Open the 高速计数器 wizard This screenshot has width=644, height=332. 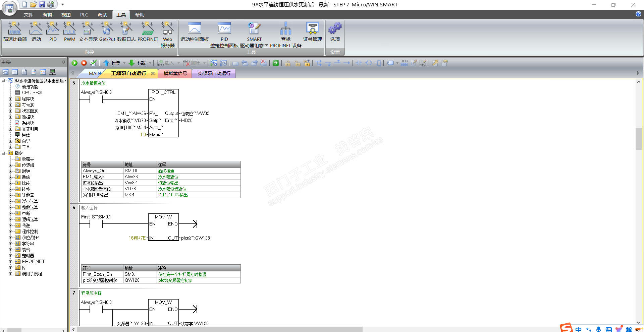point(15,32)
